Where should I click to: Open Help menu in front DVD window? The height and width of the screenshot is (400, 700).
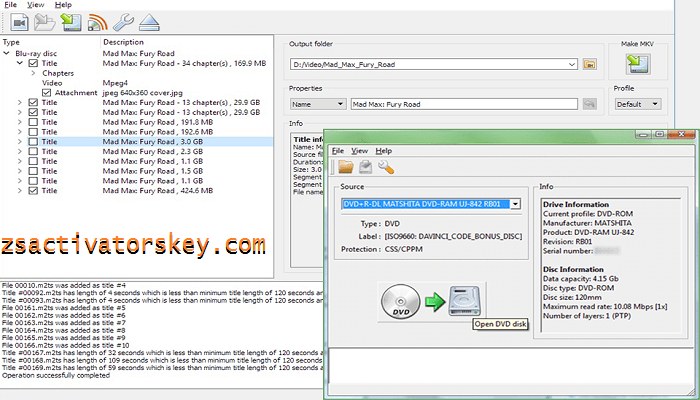[383, 151]
